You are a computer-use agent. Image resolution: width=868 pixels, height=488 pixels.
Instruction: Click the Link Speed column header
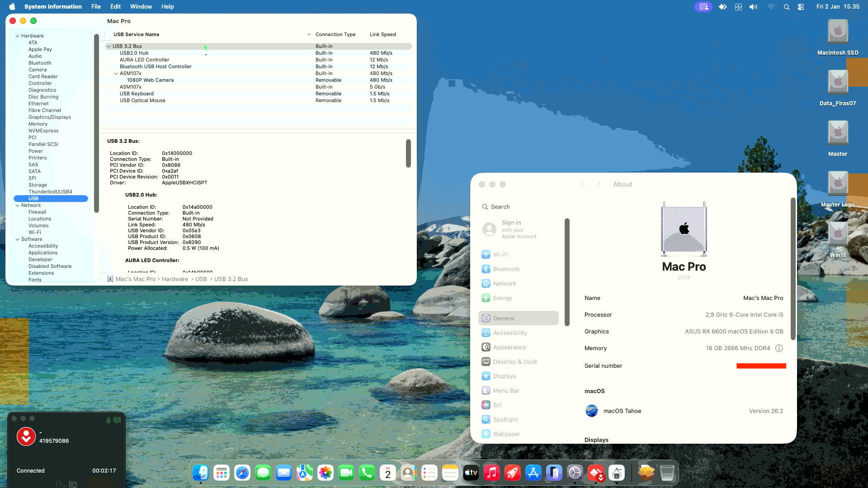tap(382, 34)
